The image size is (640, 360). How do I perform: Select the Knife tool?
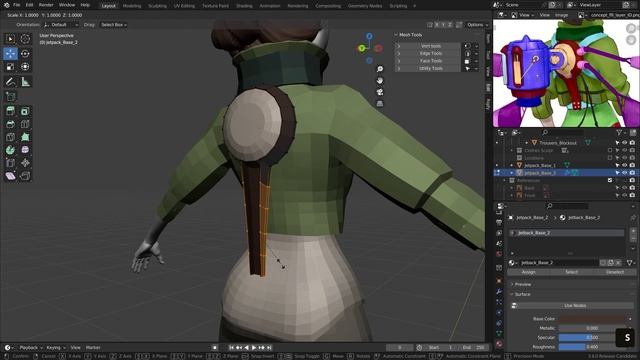(x=10, y=137)
